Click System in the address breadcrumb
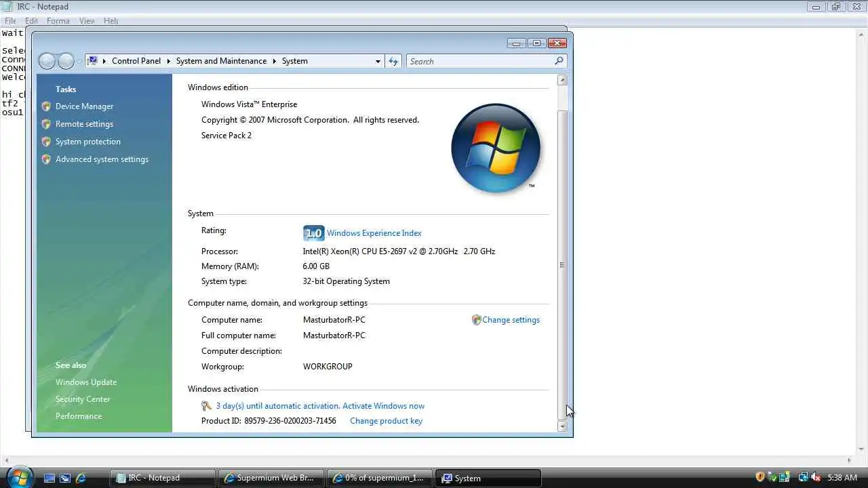The width and height of the screenshot is (868, 488). tap(294, 61)
